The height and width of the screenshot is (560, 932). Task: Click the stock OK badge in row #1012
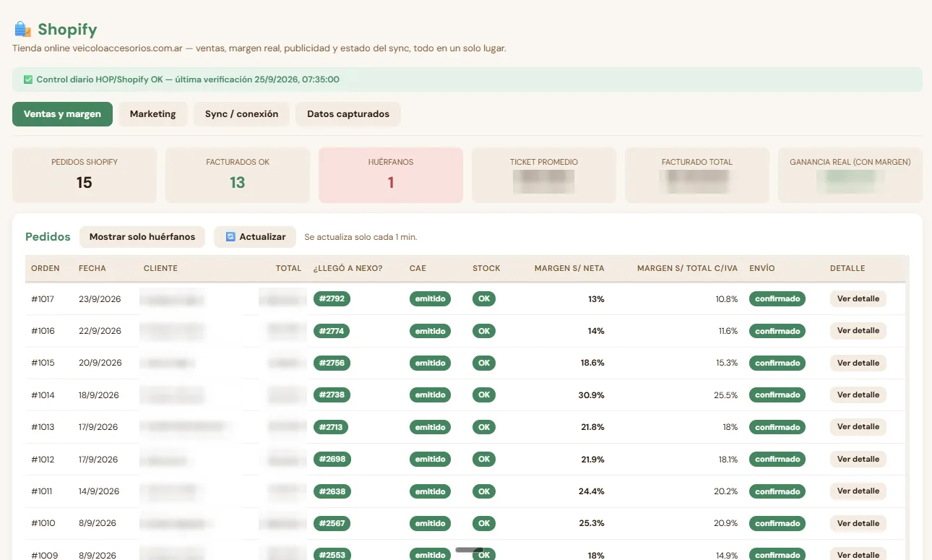pyautogui.click(x=484, y=459)
